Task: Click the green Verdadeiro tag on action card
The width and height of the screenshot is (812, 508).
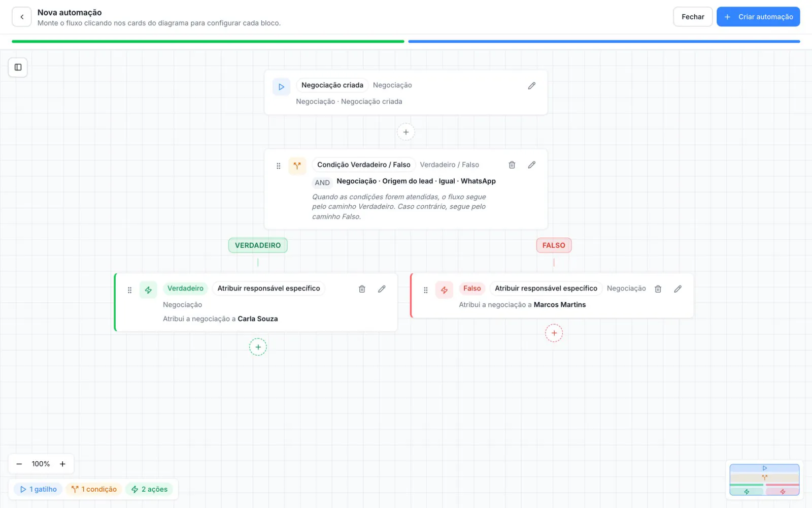Action: (x=185, y=289)
